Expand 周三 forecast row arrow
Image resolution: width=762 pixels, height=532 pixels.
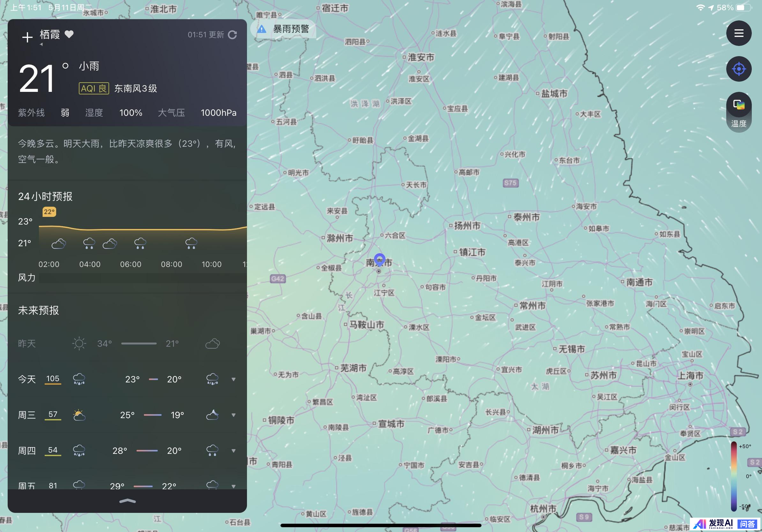234,415
